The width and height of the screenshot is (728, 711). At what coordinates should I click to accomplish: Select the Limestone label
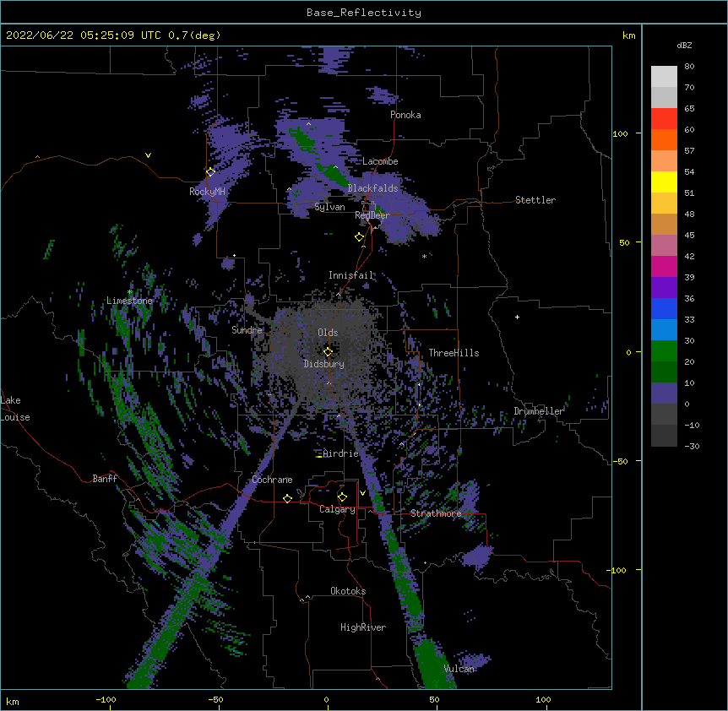(x=129, y=301)
